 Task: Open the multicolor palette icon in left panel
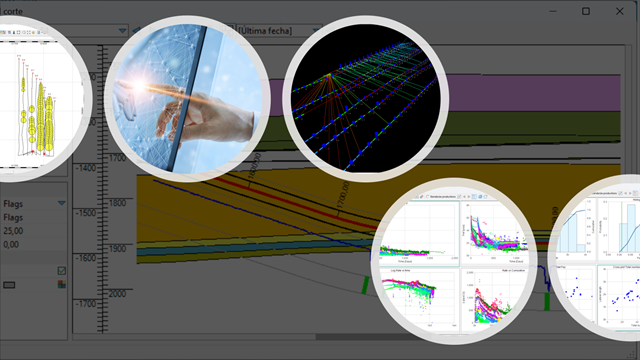click(62, 284)
